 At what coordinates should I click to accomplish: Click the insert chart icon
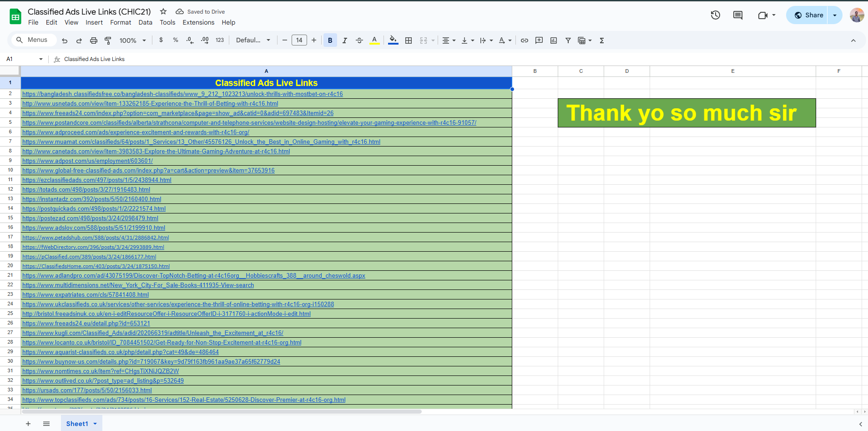(x=553, y=41)
